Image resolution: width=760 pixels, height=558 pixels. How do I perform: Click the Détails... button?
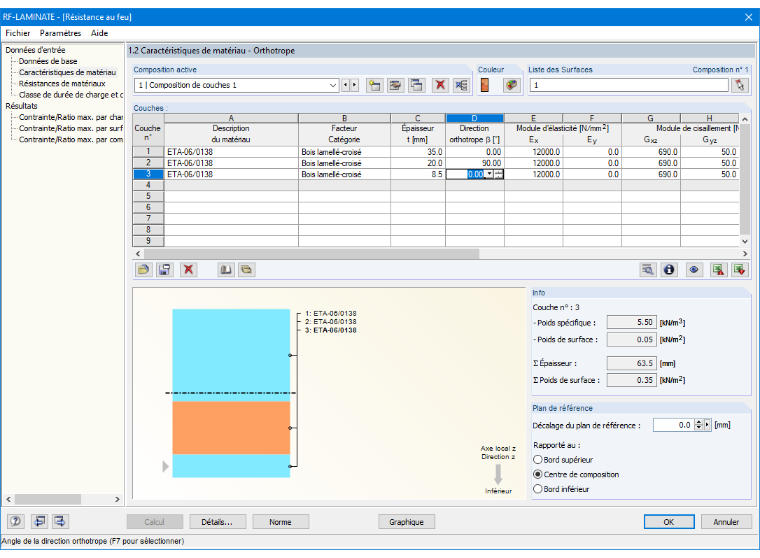tap(217, 522)
